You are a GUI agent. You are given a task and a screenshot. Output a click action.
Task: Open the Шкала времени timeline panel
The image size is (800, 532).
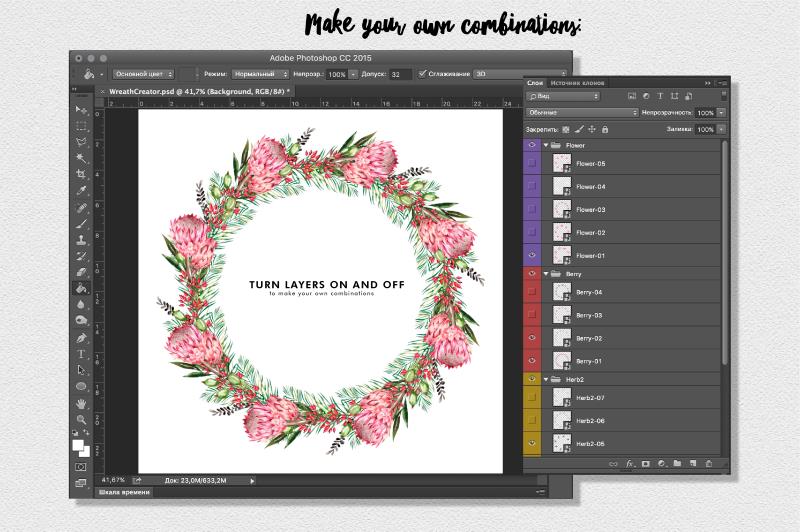coord(123,492)
